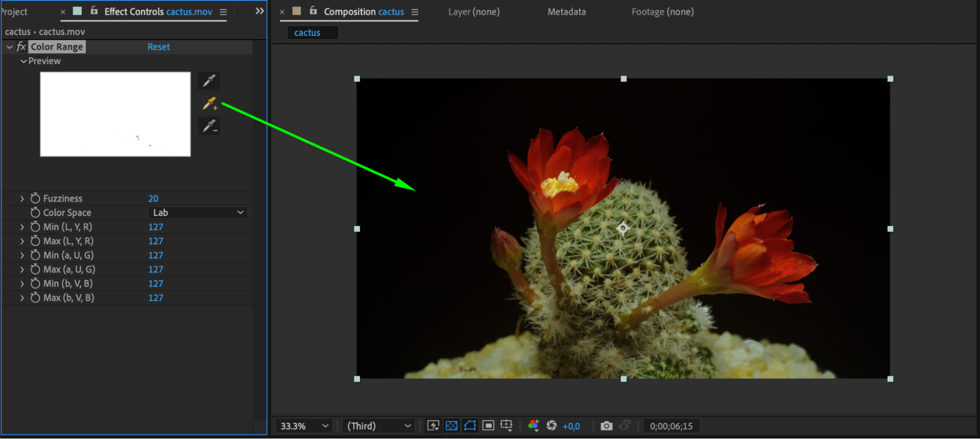Select the Key Color eyedropper tool
This screenshot has width=980, height=439.
(x=209, y=80)
